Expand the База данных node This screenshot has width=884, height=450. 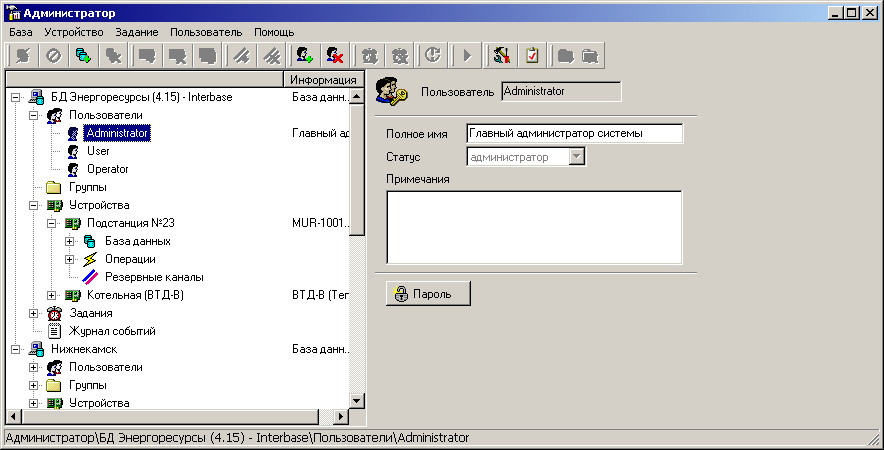tap(69, 241)
